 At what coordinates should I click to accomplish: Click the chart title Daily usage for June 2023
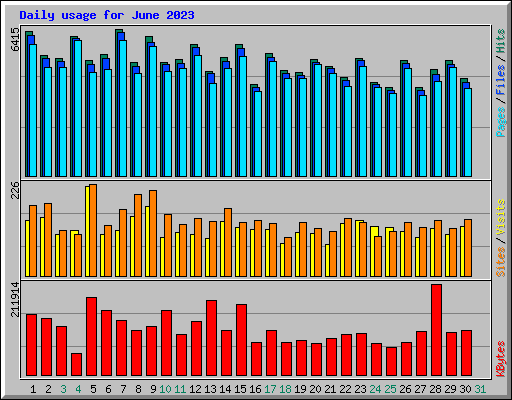[x=107, y=15]
